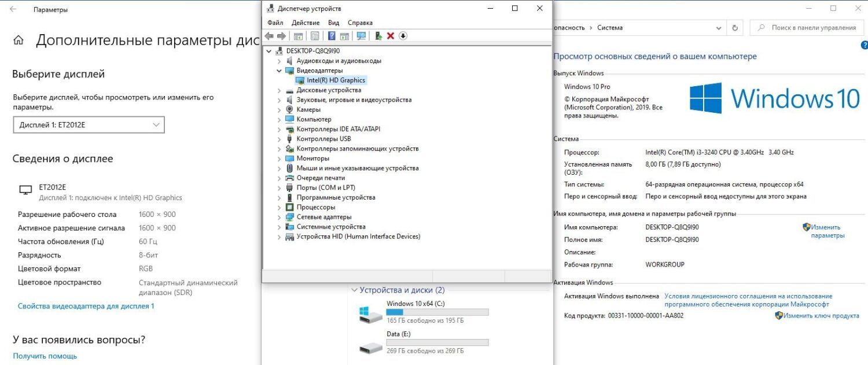868x365 pixels.
Task: Click the home icon in Settings header
Action: coord(19,40)
